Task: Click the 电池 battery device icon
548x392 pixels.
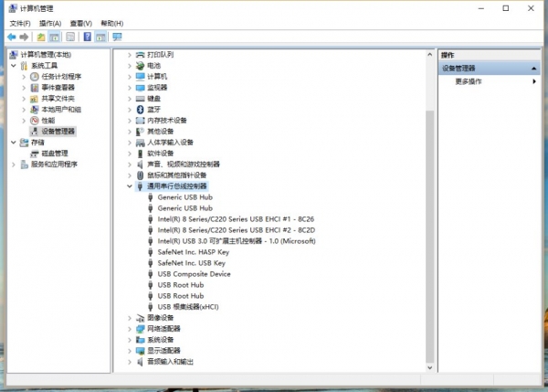Action: (140, 66)
